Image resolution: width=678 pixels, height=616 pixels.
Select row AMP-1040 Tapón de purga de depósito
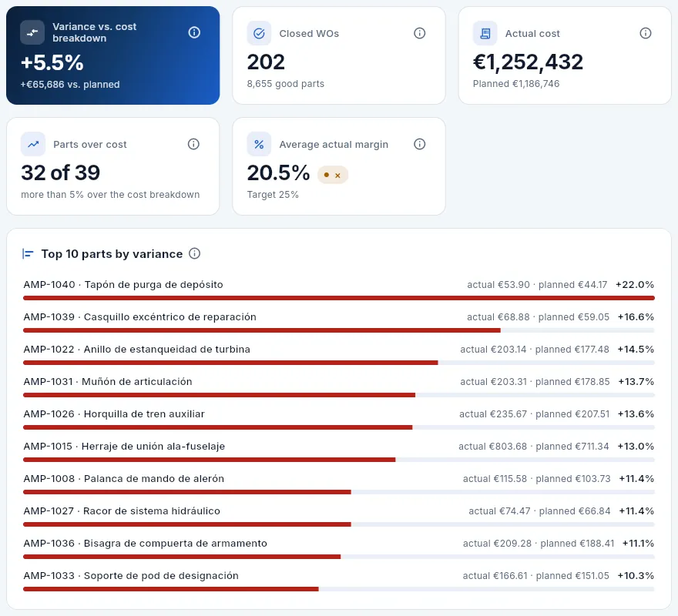(338, 290)
